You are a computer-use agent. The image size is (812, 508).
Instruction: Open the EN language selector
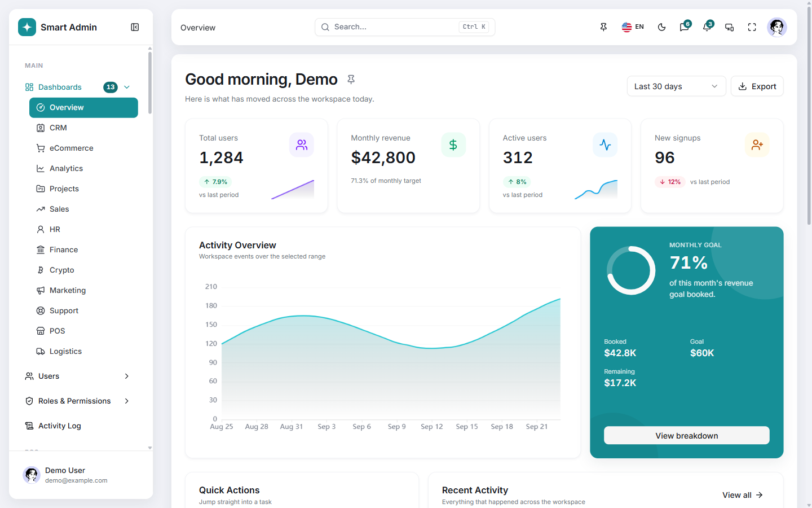pos(633,27)
